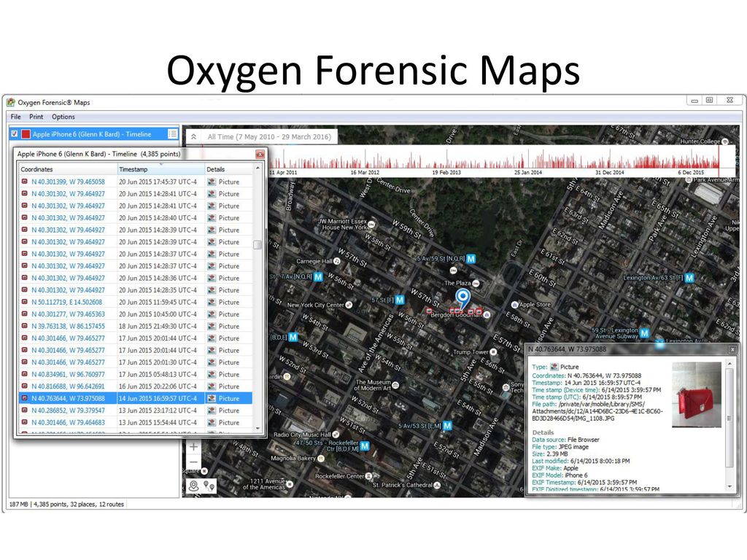Click the Magnolia Bakery map marker
The image size is (747, 560).
click(x=321, y=459)
